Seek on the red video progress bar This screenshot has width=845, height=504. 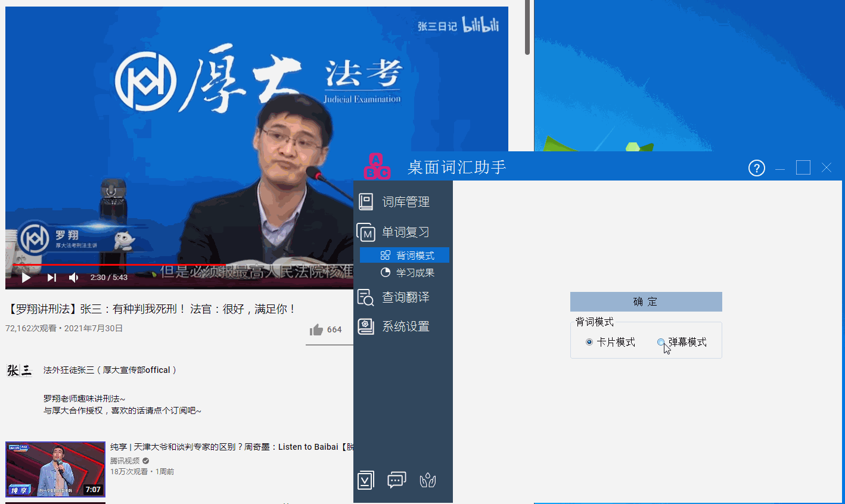[119, 265]
